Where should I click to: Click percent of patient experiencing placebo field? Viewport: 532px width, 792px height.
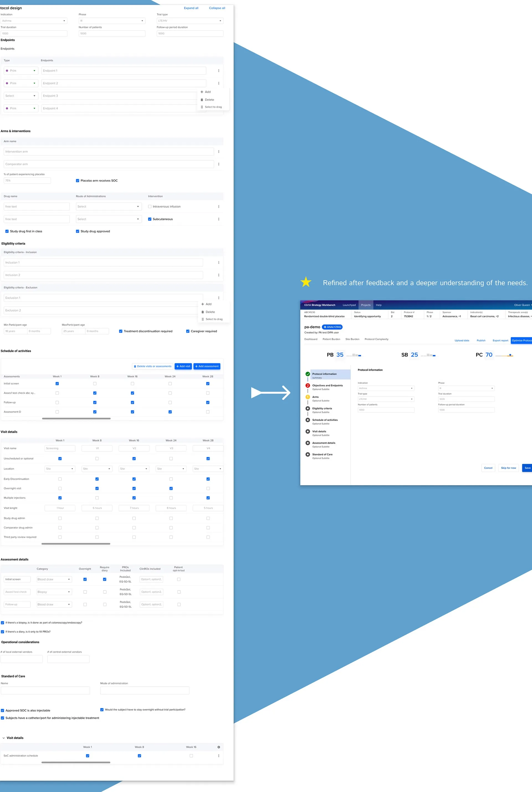tap(27, 181)
